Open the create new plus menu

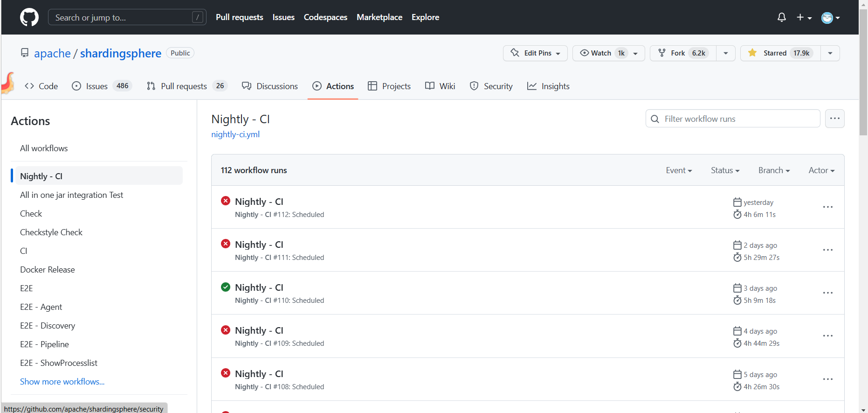(804, 17)
